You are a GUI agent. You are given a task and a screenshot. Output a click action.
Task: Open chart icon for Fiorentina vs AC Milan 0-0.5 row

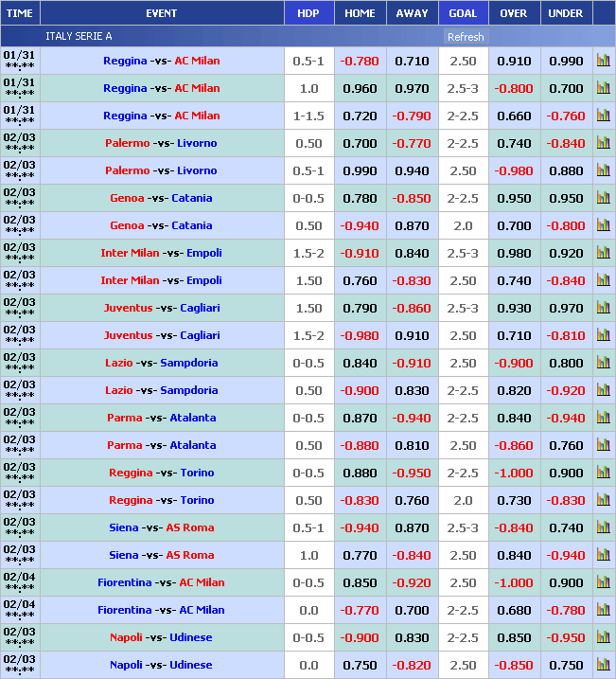pyautogui.click(x=603, y=582)
